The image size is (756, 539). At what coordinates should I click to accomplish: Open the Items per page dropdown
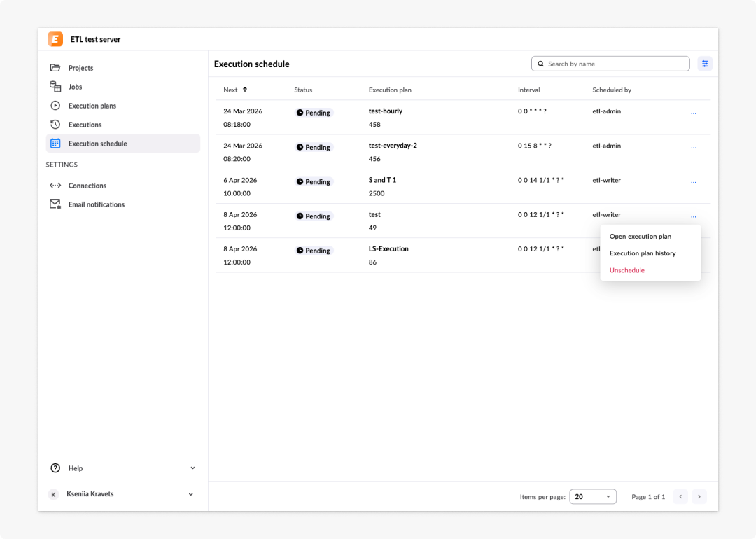tap(593, 496)
